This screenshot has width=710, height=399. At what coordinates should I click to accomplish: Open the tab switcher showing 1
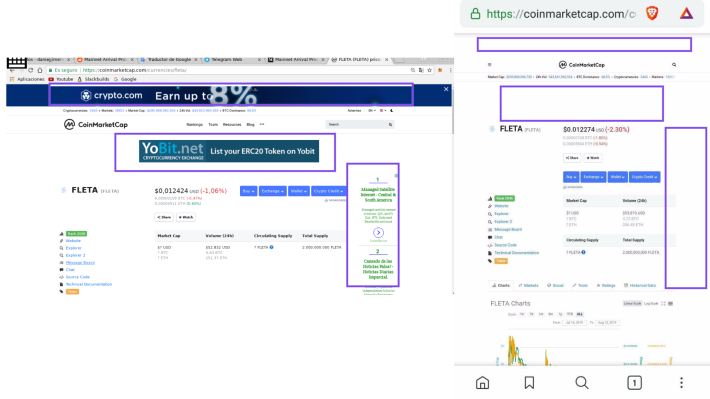pyautogui.click(x=634, y=383)
